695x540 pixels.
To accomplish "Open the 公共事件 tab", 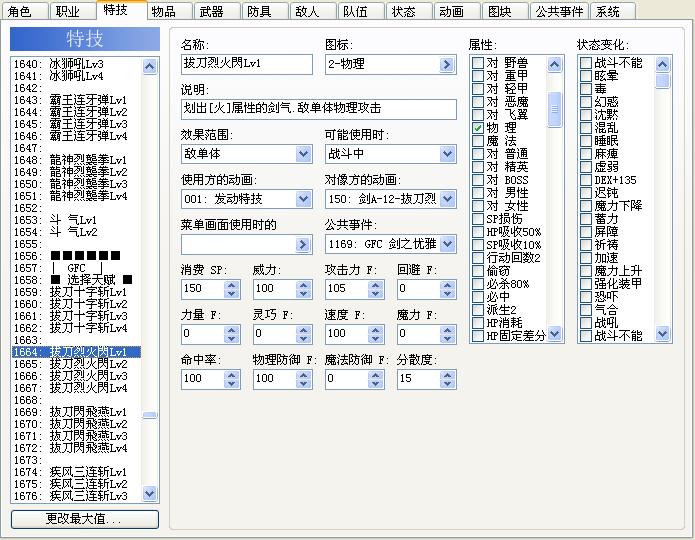I will [559, 12].
